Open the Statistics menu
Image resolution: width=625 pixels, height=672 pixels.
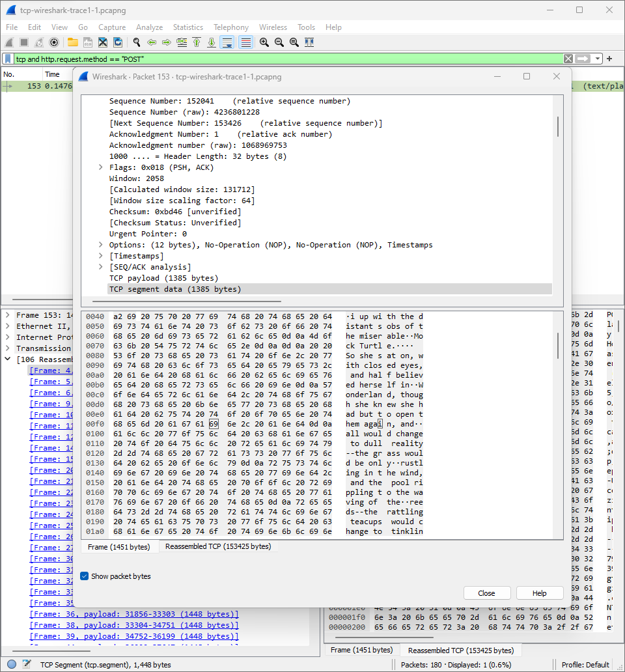coord(188,27)
